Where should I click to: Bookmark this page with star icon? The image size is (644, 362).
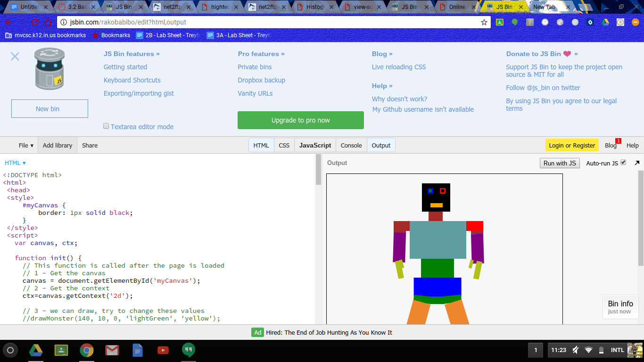coord(484,22)
